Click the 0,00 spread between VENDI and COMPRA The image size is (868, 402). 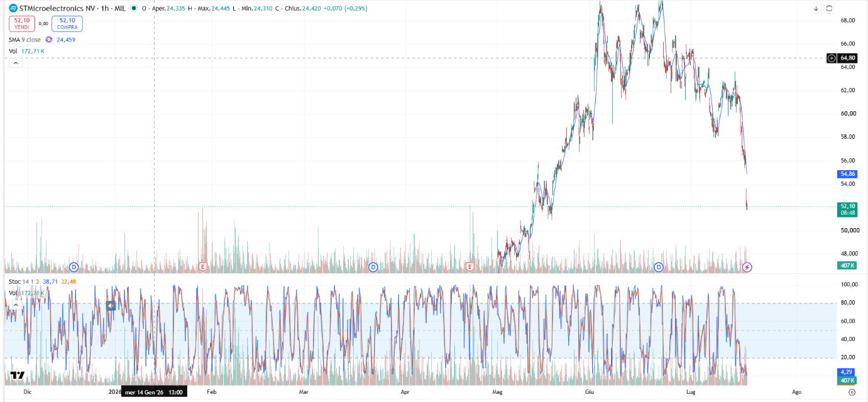pos(43,24)
